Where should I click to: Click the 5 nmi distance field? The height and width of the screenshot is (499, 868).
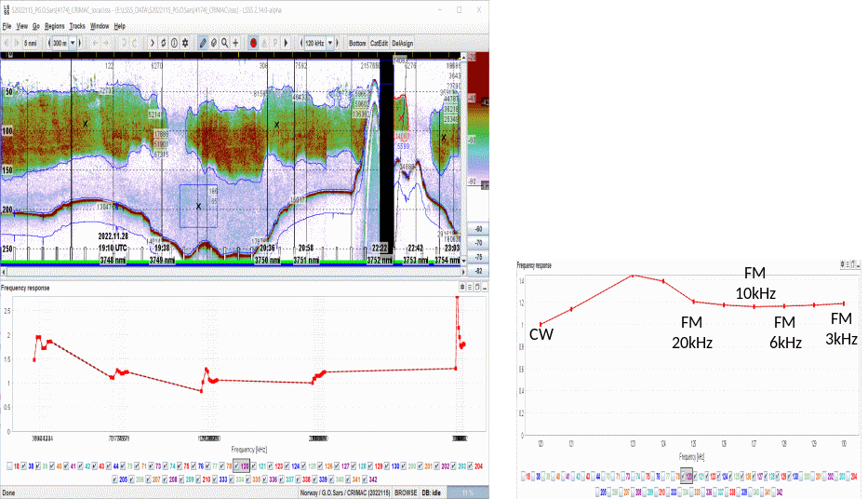pos(31,43)
